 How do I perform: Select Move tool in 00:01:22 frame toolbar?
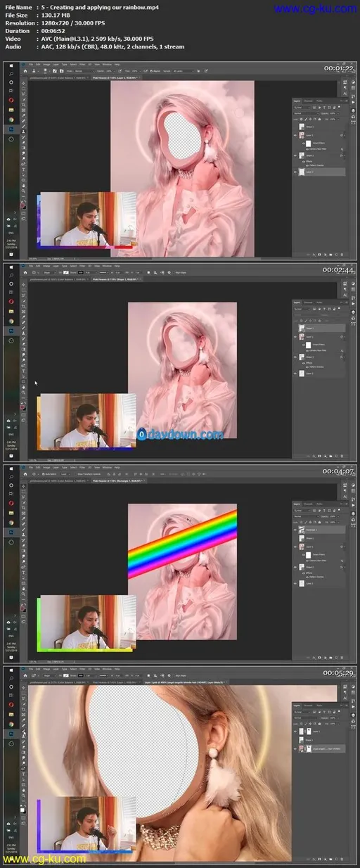pyautogui.click(x=23, y=84)
